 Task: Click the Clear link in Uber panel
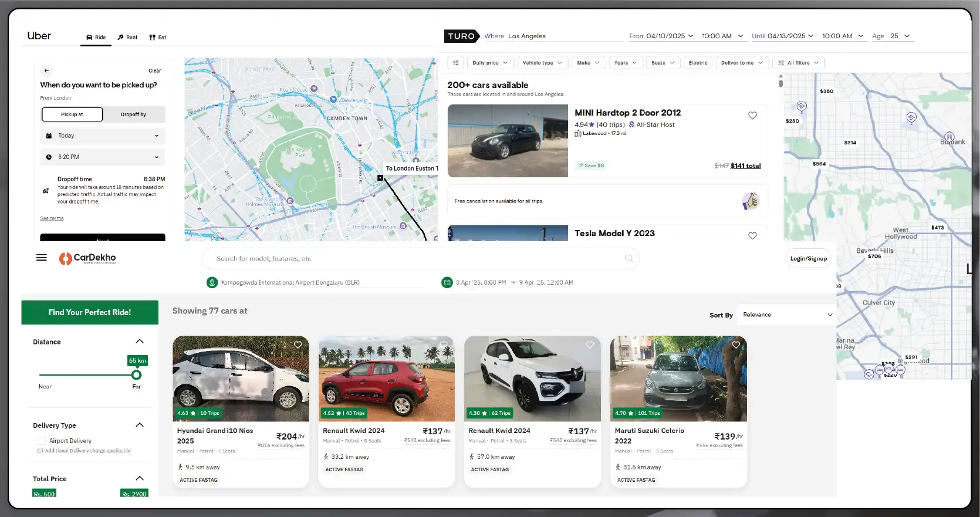pyautogui.click(x=154, y=70)
